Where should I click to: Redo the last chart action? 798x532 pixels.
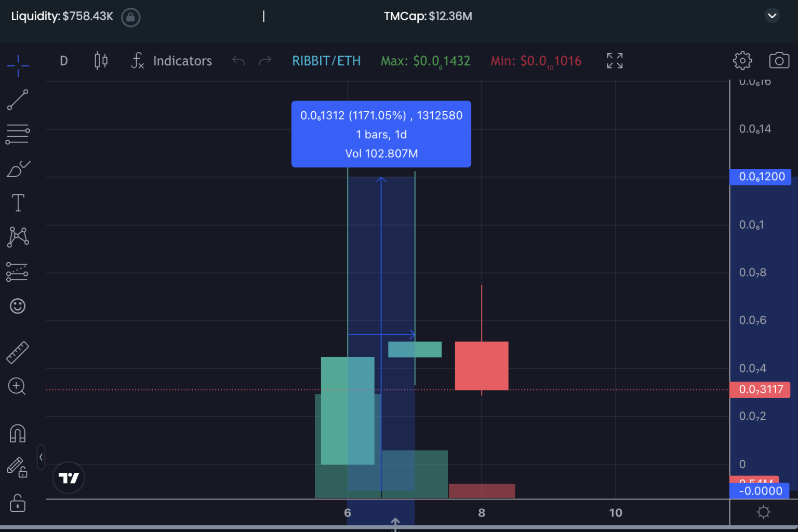pos(265,61)
